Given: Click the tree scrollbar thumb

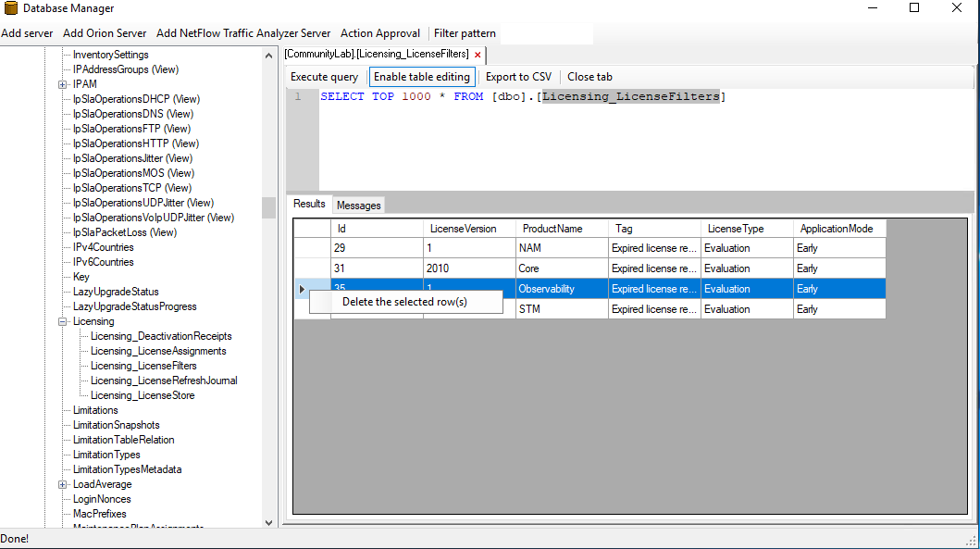Looking at the screenshot, I should pyautogui.click(x=268, y=207).
